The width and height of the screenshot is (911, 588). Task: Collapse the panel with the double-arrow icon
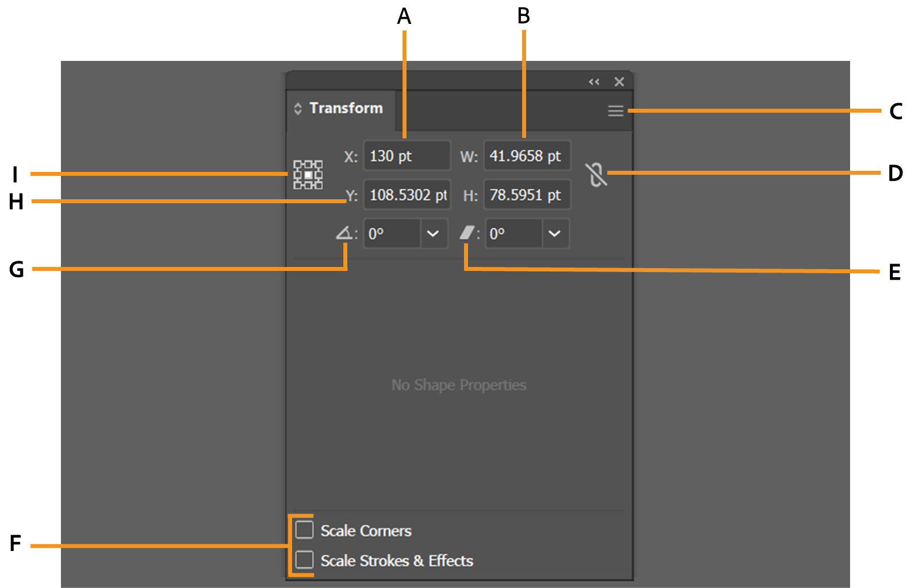593,81
